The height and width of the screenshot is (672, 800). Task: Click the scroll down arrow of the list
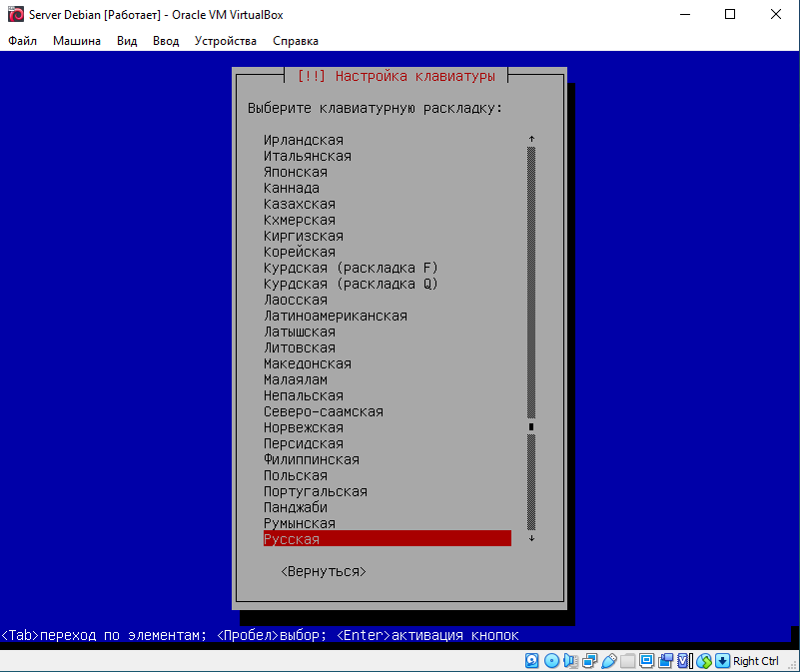[x=531, y=539]
